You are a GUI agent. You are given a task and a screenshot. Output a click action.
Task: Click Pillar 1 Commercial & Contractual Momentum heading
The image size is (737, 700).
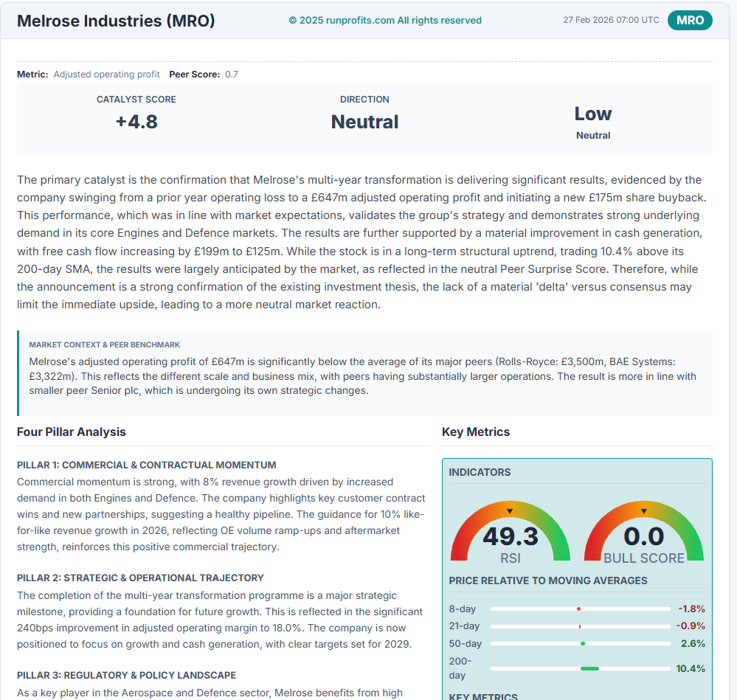pyautogui.click(x=147, y=465)
